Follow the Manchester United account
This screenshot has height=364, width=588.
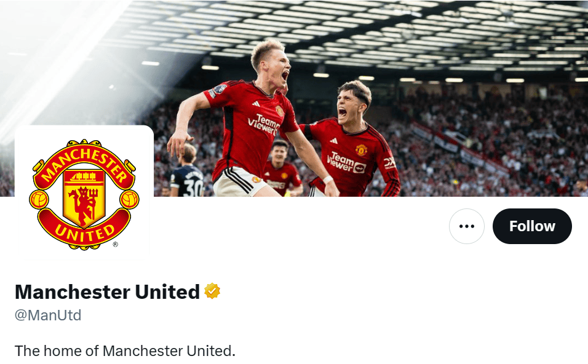pos(532,226)
